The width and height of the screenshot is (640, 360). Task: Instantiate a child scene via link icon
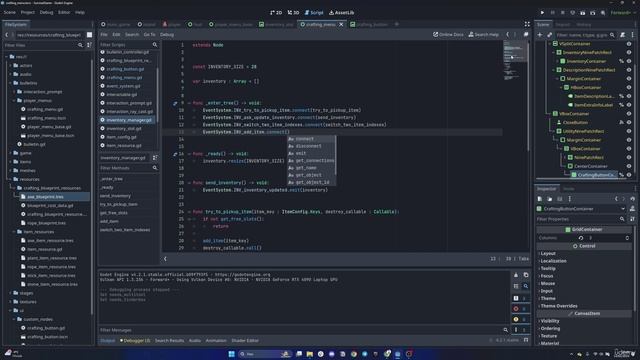coord(549,35)
